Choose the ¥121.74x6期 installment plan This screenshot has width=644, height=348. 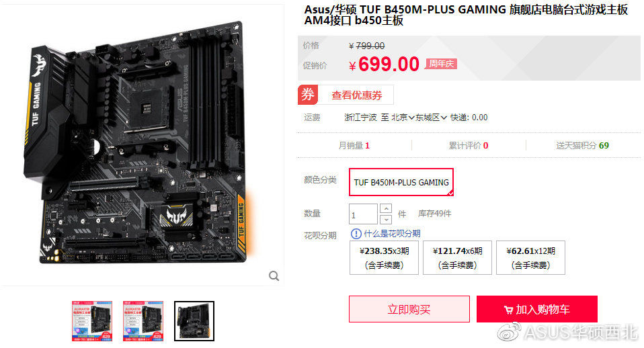point(458,258)
